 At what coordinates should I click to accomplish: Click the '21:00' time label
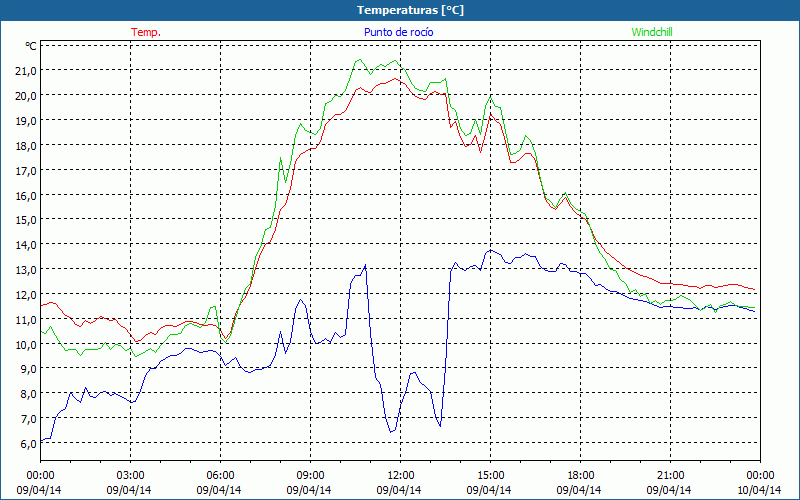tap(670, 476)
